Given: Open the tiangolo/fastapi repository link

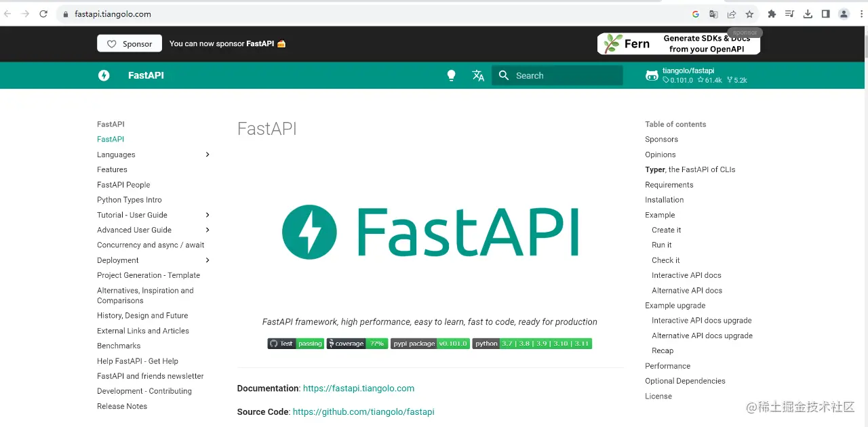Looking at the screenshot, I should tap(696, 75).
